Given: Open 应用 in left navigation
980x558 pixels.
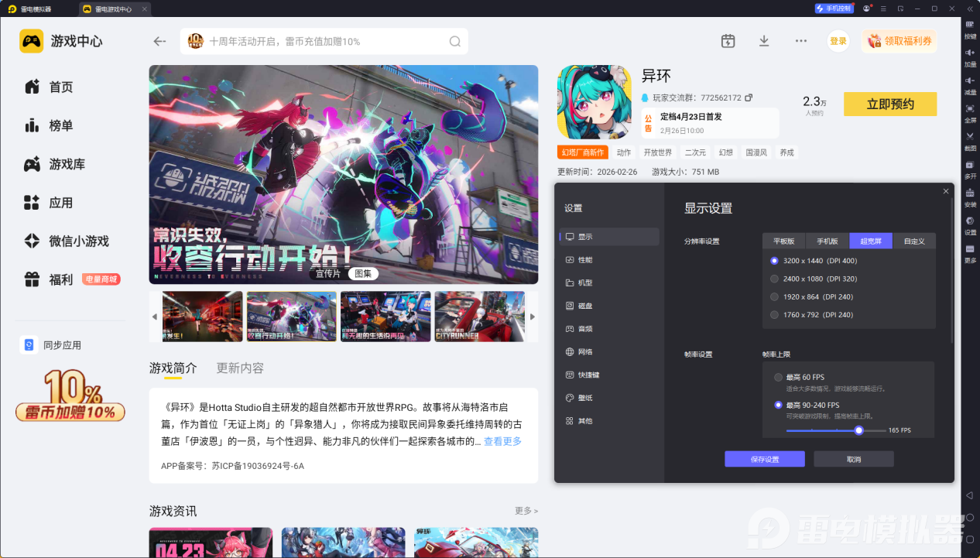Looking at the screenshot, I should [x=49, y=203].
